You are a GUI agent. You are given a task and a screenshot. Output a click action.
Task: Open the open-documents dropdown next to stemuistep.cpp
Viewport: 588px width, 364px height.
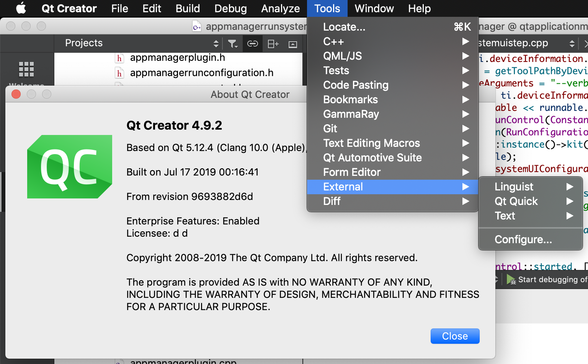[x=572, y=43]
